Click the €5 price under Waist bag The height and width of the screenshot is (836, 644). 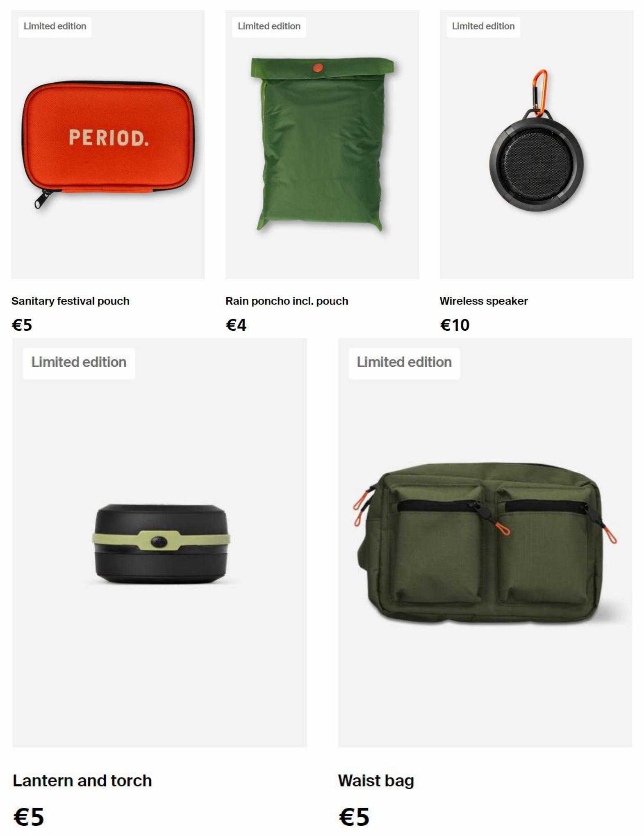pyautogui.click(x=354, y=817)
